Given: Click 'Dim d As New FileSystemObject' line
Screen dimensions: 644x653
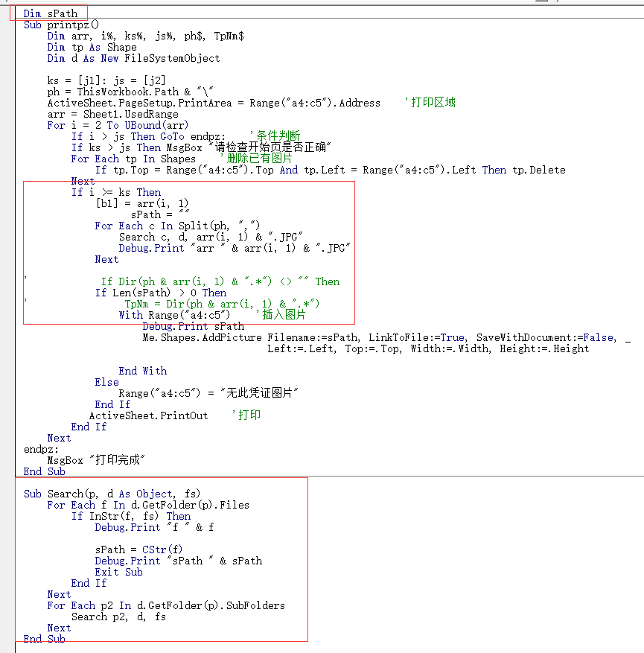Looking at the screenshot, I should (133, 59).
